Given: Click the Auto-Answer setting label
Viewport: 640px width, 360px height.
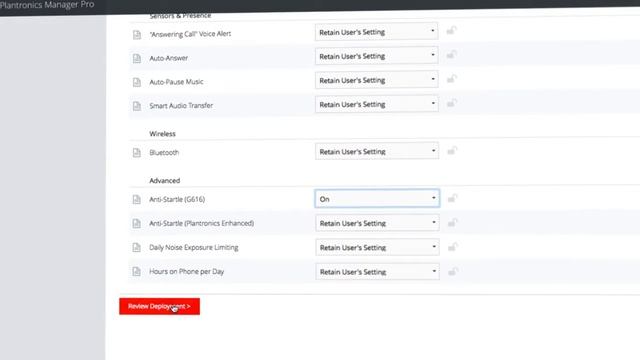Looking at the screenshot, I should point(169,58).
